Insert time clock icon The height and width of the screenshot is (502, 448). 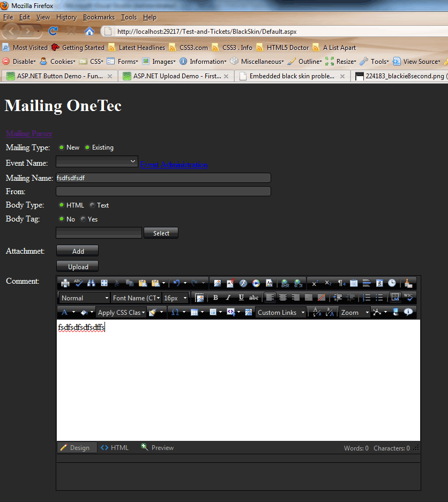click(x=392, y=283)
